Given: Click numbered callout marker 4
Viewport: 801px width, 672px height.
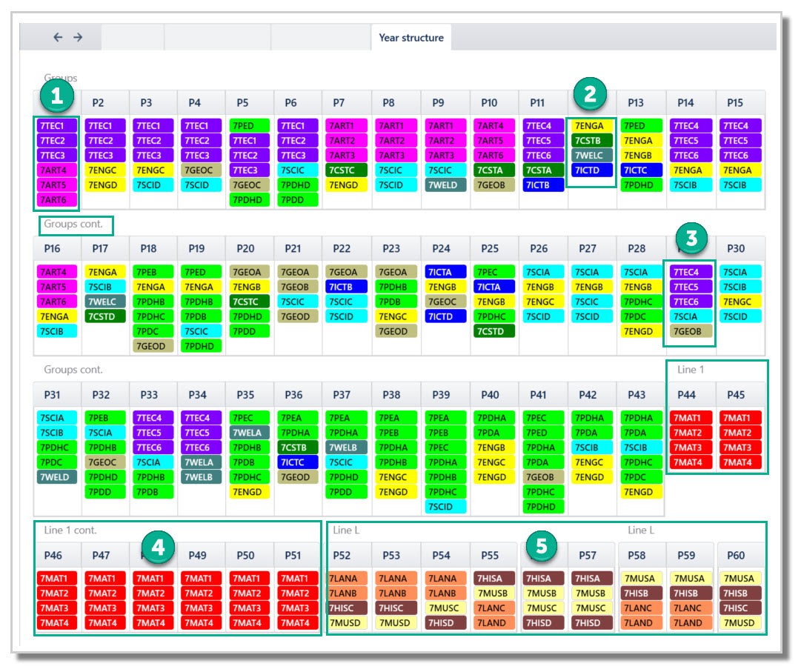Looking at the screenshot, I should click(158, 548).
